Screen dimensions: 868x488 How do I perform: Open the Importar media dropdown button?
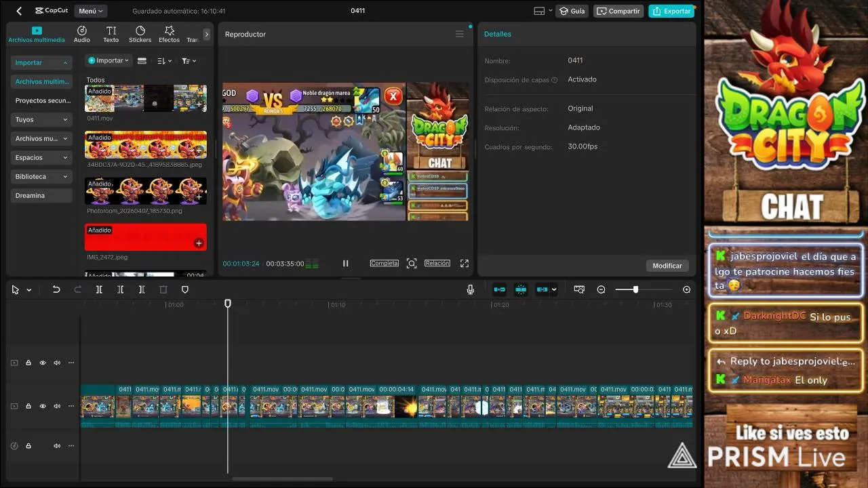point(108,60)
